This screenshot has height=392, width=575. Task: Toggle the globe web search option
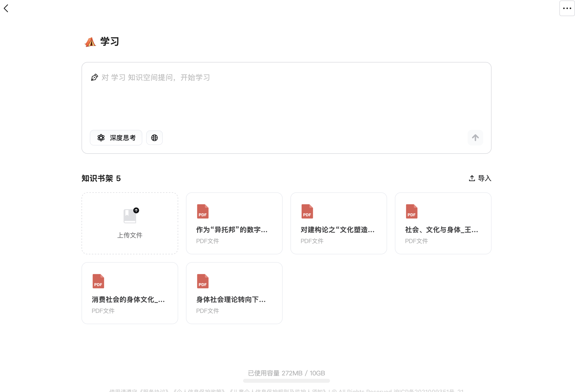(x=154, y=138)
